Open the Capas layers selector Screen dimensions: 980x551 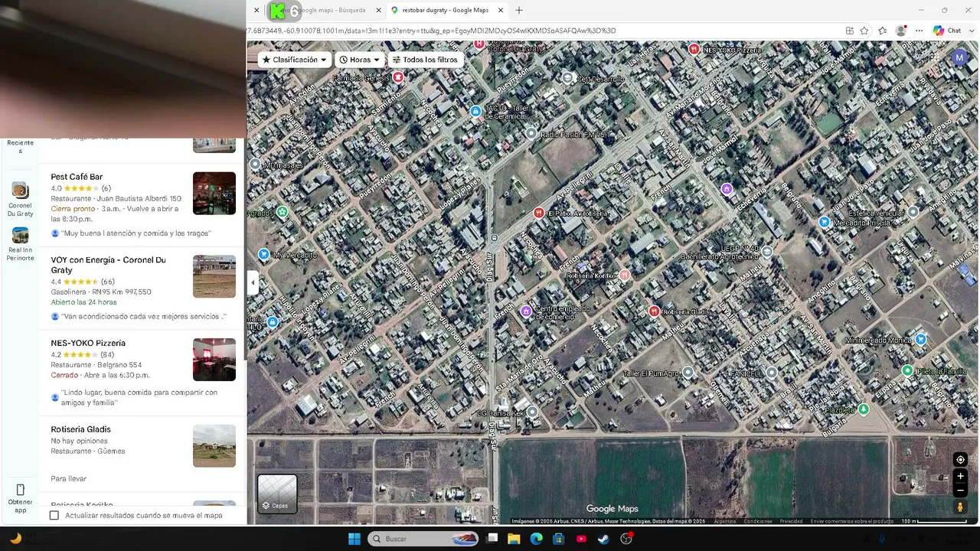[x=276, y=494]
